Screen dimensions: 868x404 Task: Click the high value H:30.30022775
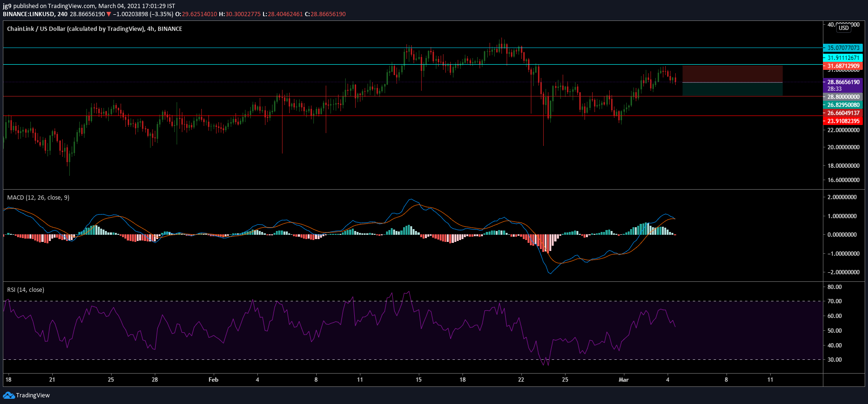[240, 14]
